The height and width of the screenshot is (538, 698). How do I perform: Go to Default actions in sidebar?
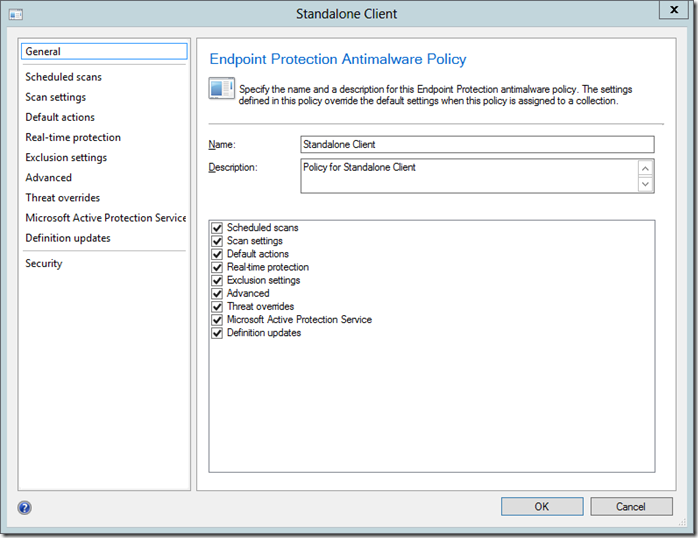pyautogui.click(x=60, y=117)
